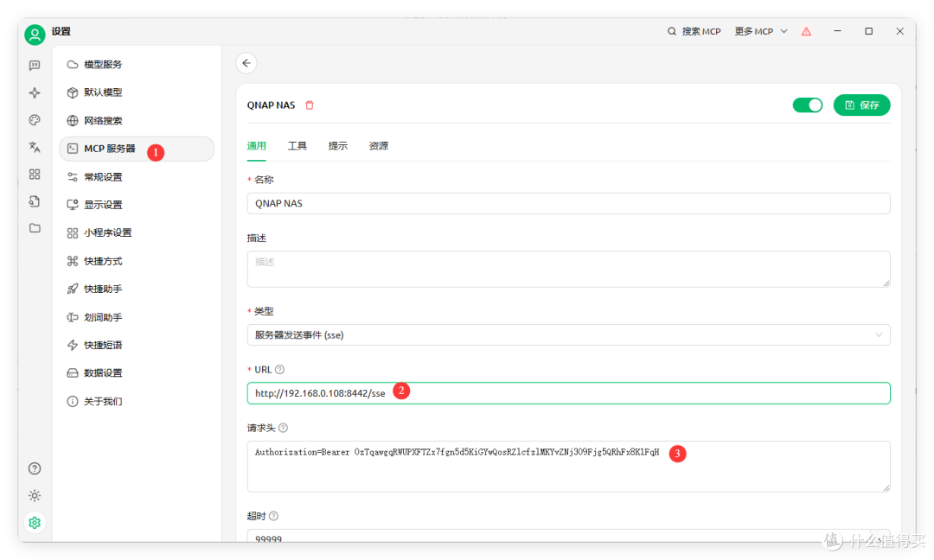Focus the 名称 input field
This screenshot has width=934, height=560.
568,204
